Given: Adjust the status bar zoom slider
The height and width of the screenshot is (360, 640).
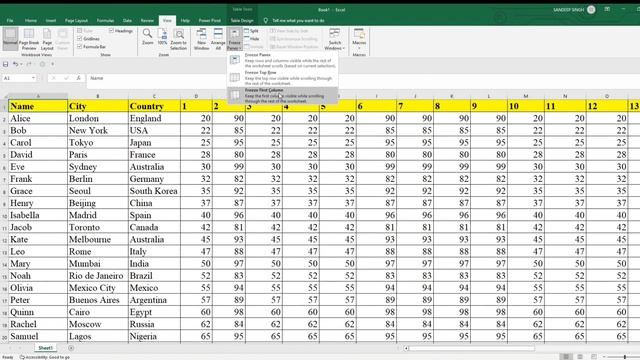Looking at the screenshot, I should pyautogui.click(x=624, y=357).
